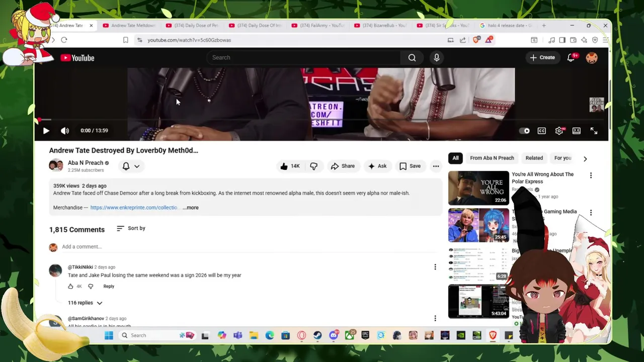
Task: Open the 25:45 anime video thumbnail
Action: (478, 226)
